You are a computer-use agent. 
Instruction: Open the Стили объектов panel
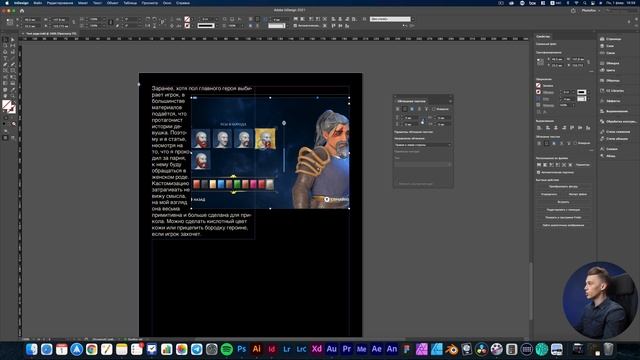614,139
